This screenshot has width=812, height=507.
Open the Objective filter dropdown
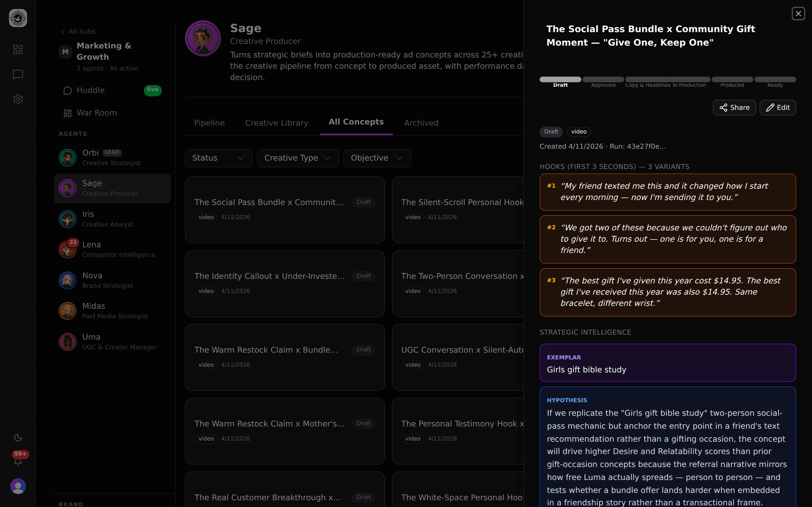click(376, 158)
